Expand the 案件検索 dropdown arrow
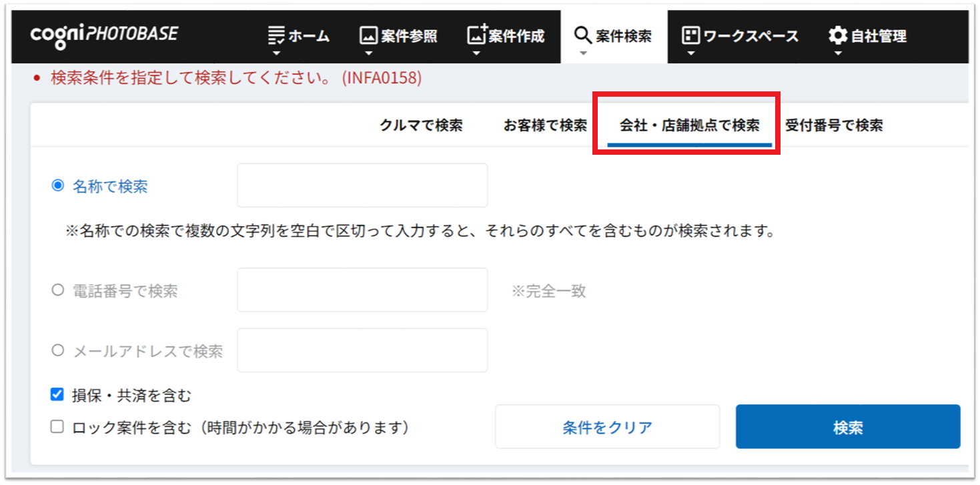The image size is (980, 485). (x=583, y=52)
